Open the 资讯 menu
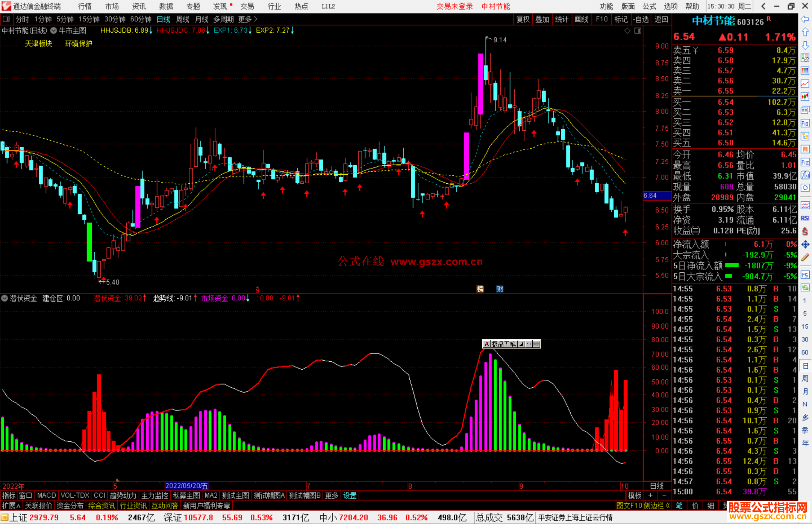812x524 pixels. (139, 6)
